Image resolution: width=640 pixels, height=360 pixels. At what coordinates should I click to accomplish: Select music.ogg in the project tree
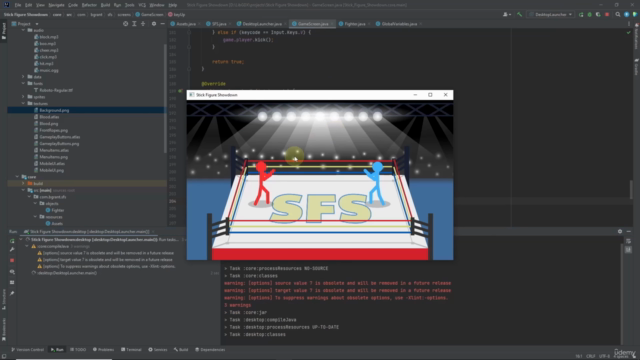(x=49, y=70)
